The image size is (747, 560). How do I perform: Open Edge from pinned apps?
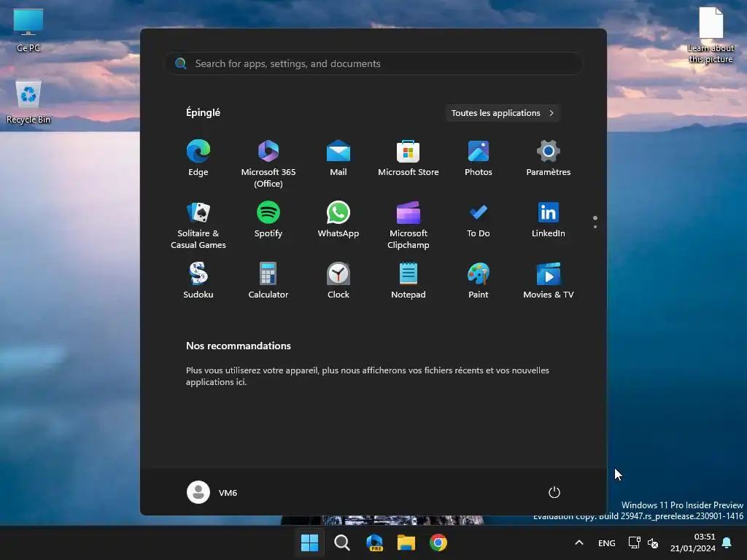(x=198, y=158)
